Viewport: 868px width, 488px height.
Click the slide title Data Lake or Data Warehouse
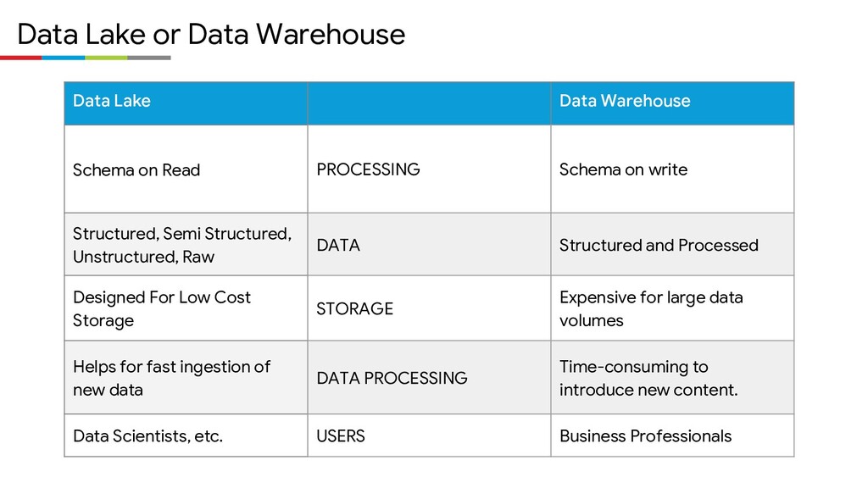[211, 34]
